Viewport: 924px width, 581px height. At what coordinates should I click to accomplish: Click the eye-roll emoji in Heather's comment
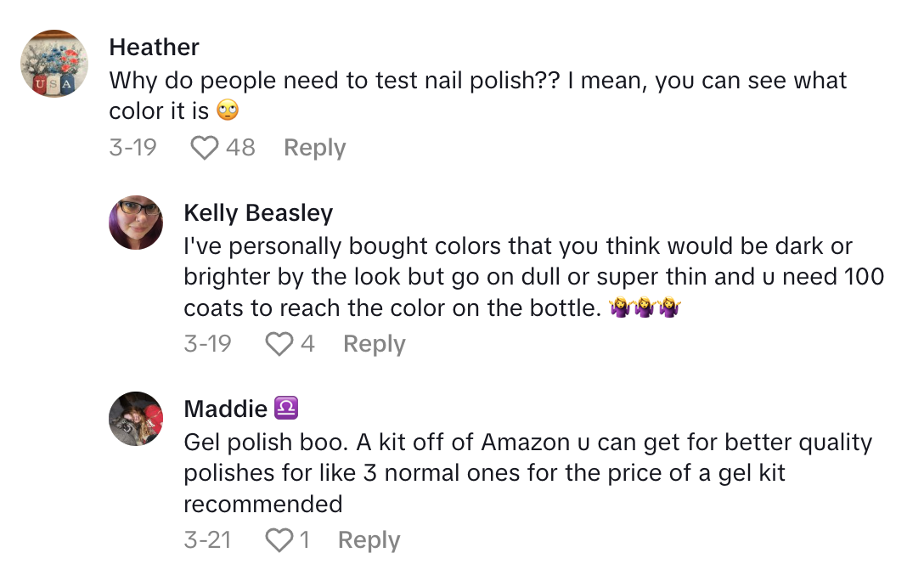pos(227,111)
